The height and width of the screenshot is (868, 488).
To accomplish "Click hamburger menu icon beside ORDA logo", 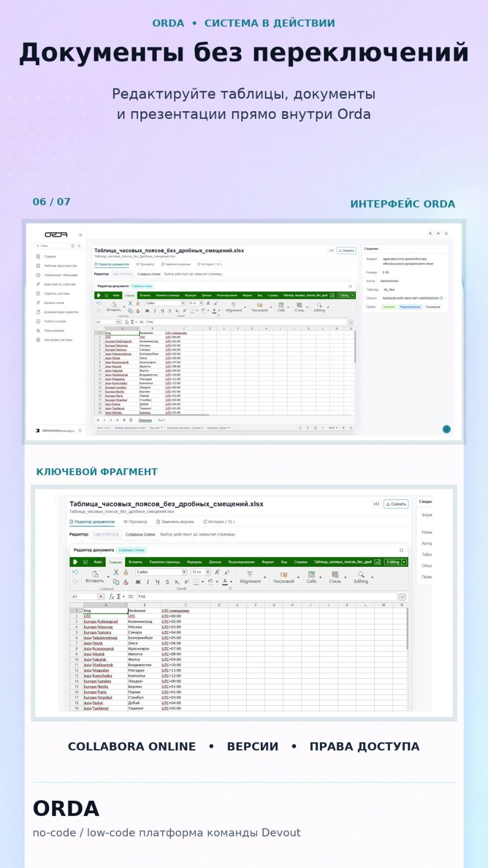I will tap(81, 235).
